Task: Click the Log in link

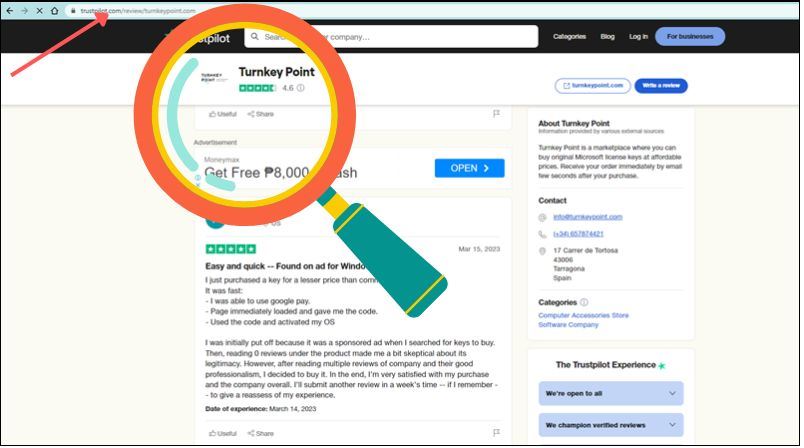Action: [638, 36]
